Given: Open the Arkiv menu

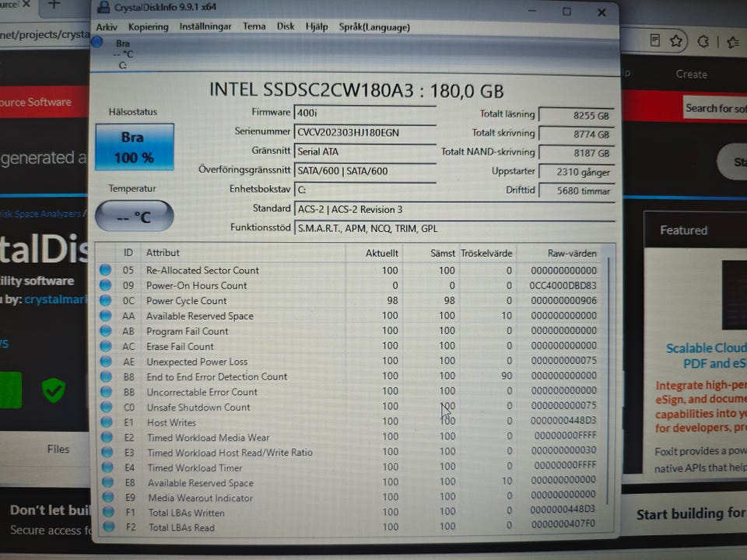Looking at the screenshot, I should pyautogui.click(x=107, y=27).
